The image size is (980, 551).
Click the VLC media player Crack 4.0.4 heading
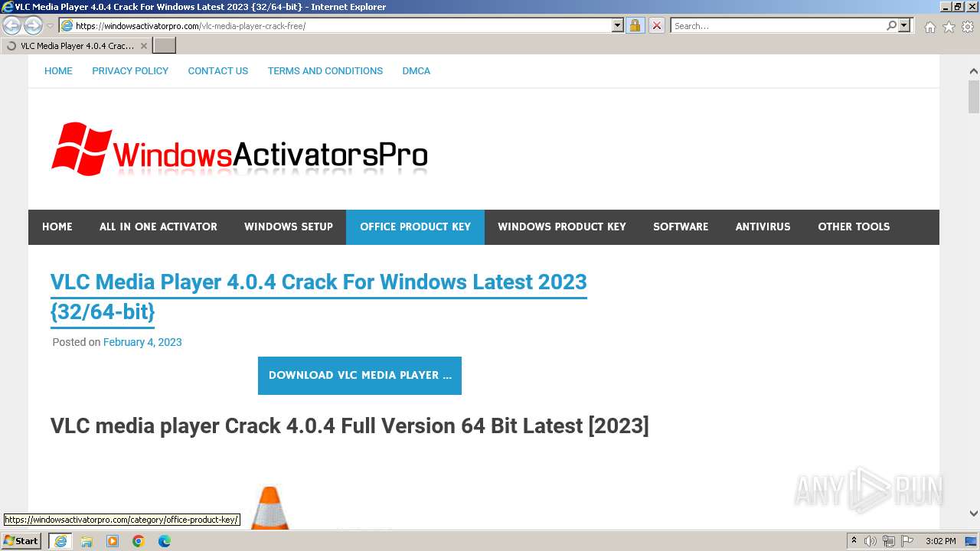350,425
